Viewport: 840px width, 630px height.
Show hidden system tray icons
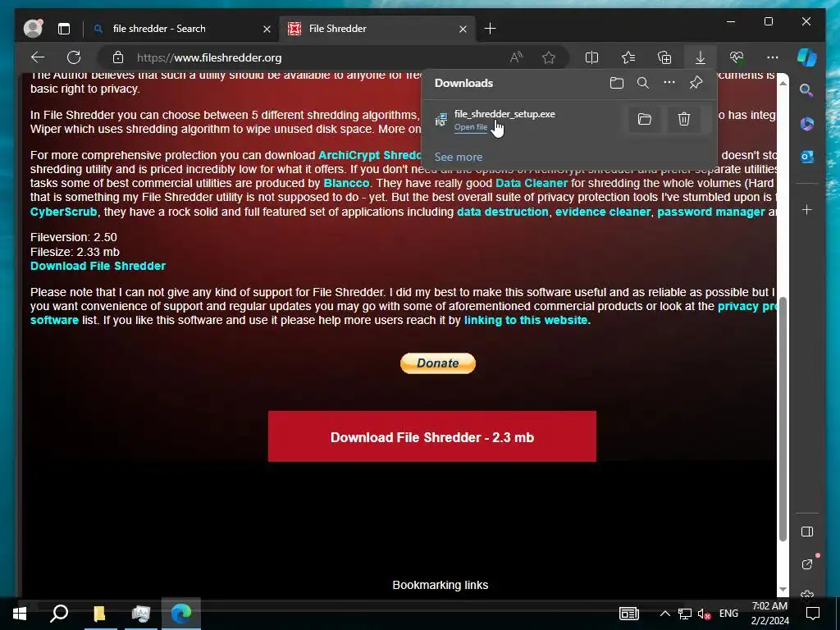(664, 614)
